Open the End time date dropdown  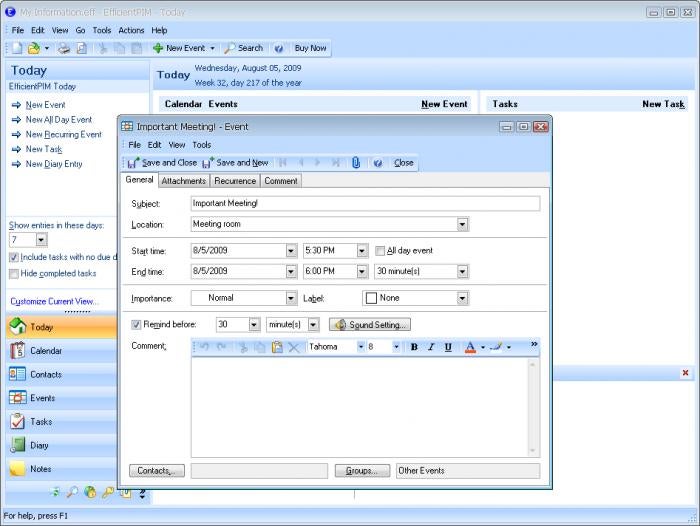tap(291, 271)
